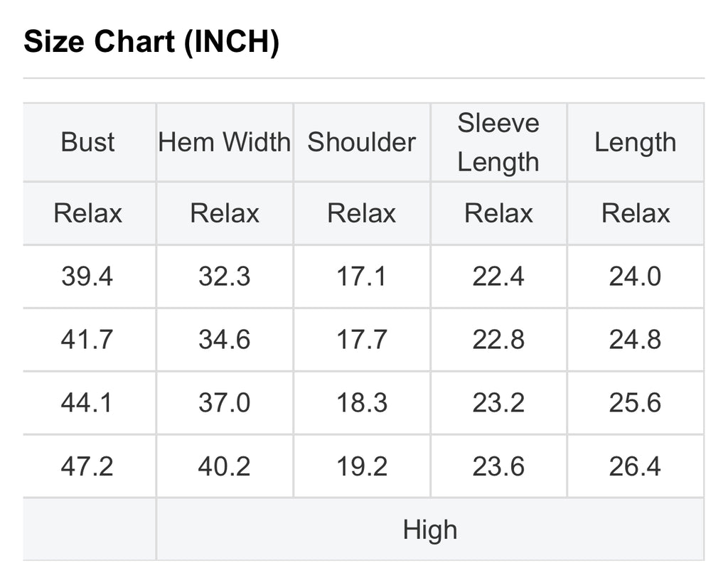
Task: Select hem width value 32.3
Action: 225,276
